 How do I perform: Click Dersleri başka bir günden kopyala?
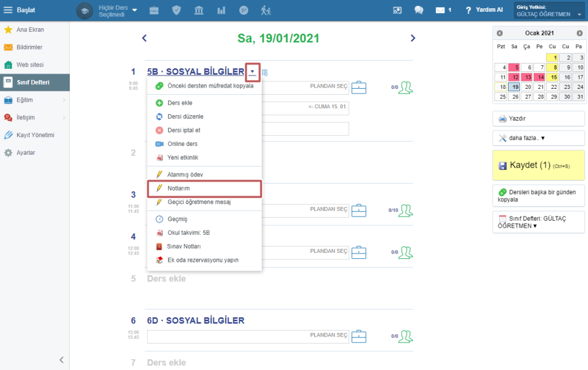tap(539, 195)
